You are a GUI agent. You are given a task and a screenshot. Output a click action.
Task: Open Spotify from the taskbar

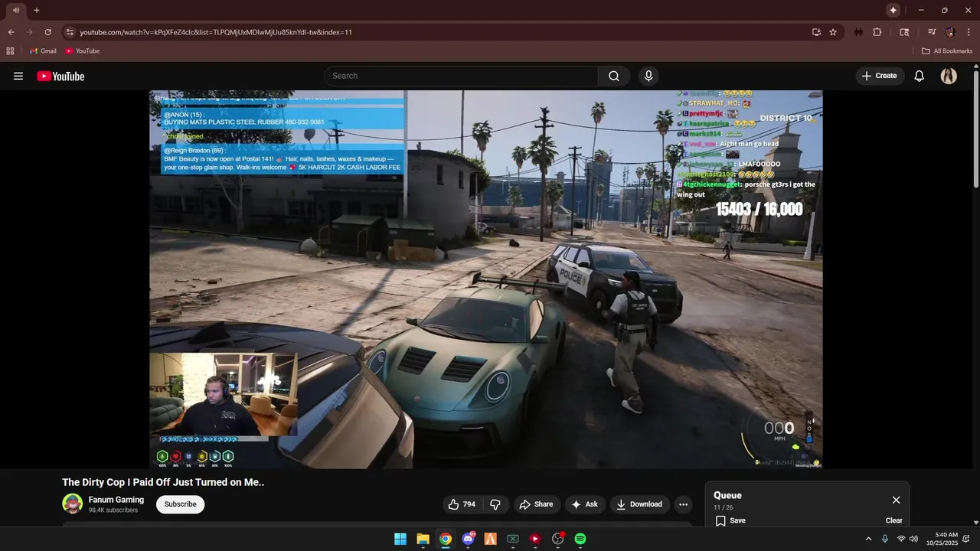[x=580, y=539]
